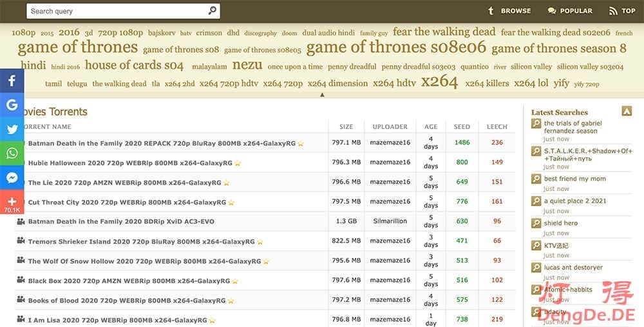Click the Twitter share icon
Viewport: 644px width, 327px height.
(12, 129)
